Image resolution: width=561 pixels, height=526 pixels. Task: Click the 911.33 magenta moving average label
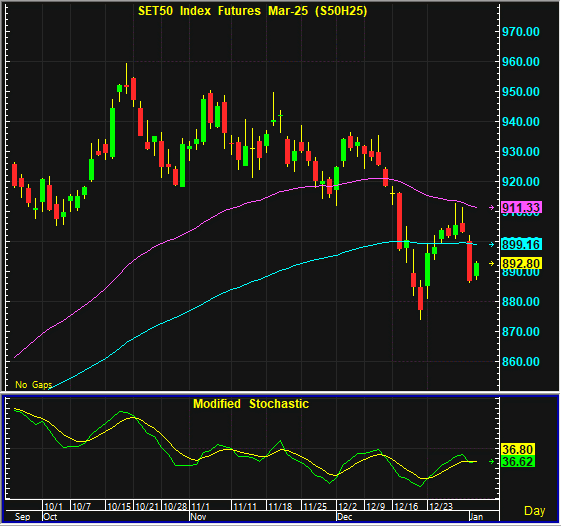[521, 208]
